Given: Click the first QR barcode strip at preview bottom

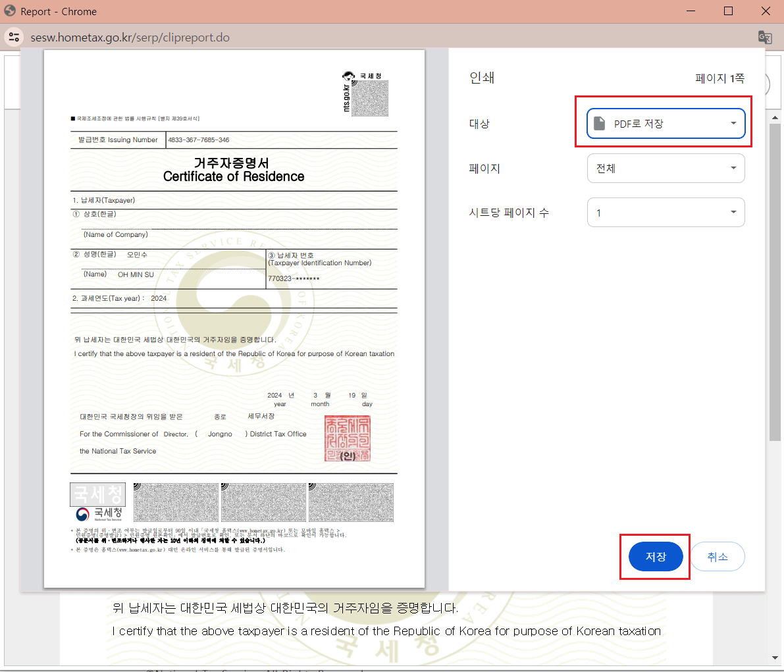Looking at the screenshot, I should [x=176, y=502].
